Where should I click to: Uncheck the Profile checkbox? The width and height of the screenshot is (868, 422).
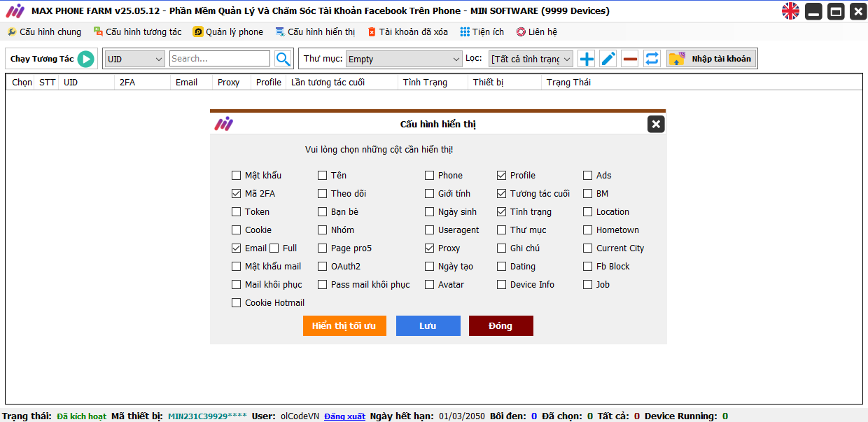(501, 176)
